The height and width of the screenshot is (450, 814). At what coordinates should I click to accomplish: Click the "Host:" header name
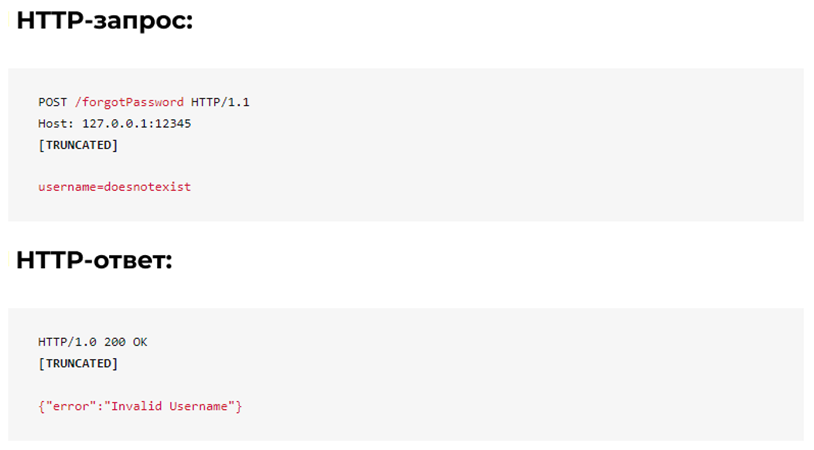click(56, 124)
